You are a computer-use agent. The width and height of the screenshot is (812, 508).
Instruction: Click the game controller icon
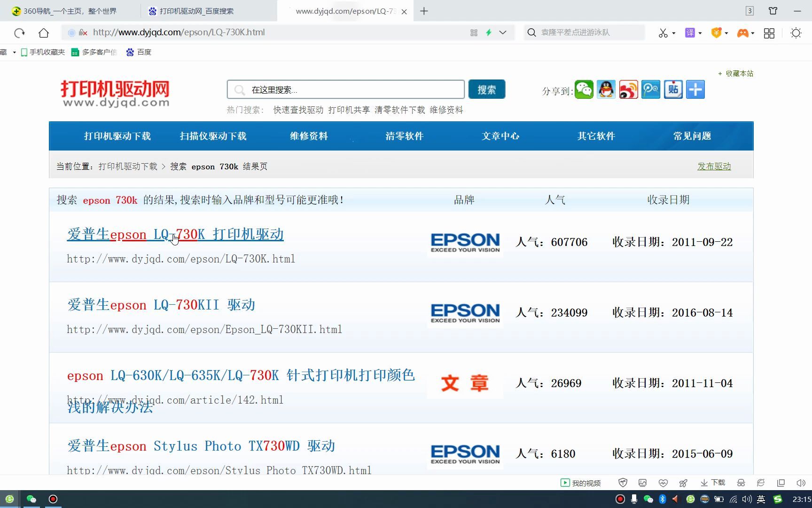[742, 33]
